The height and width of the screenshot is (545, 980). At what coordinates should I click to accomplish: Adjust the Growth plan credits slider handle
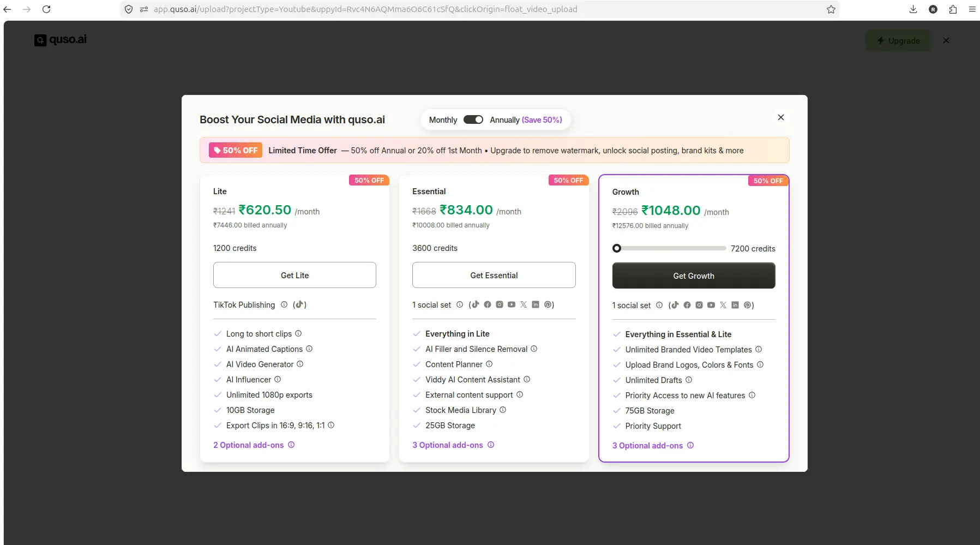click(x=617, y=248)
